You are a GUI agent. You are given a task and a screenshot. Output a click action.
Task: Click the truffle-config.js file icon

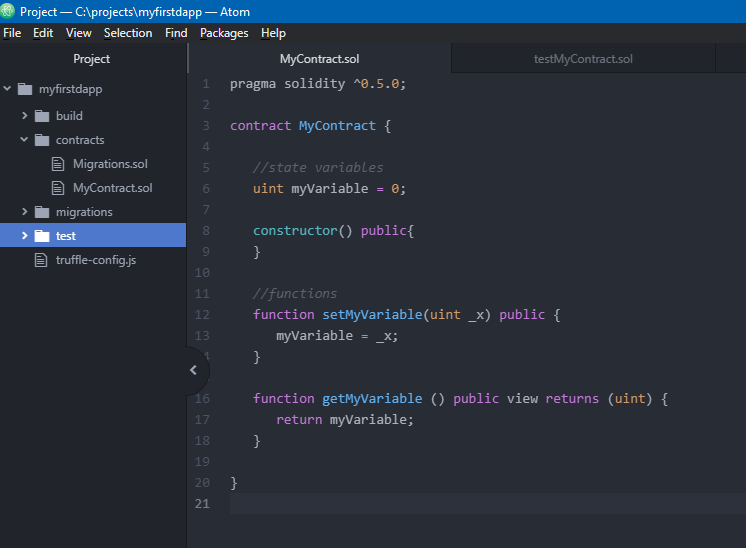42,260
